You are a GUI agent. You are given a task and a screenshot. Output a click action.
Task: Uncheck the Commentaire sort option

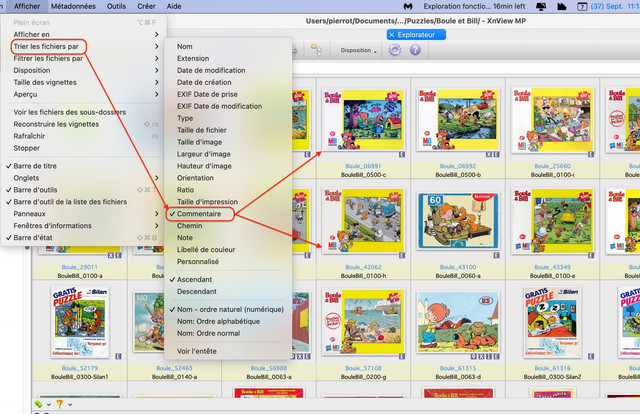point(199,214)
